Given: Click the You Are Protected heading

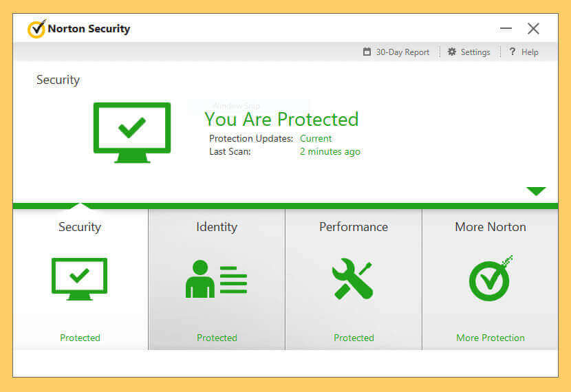Looking at the screenshot, I should pyautogui.click(x=281, y=119).
